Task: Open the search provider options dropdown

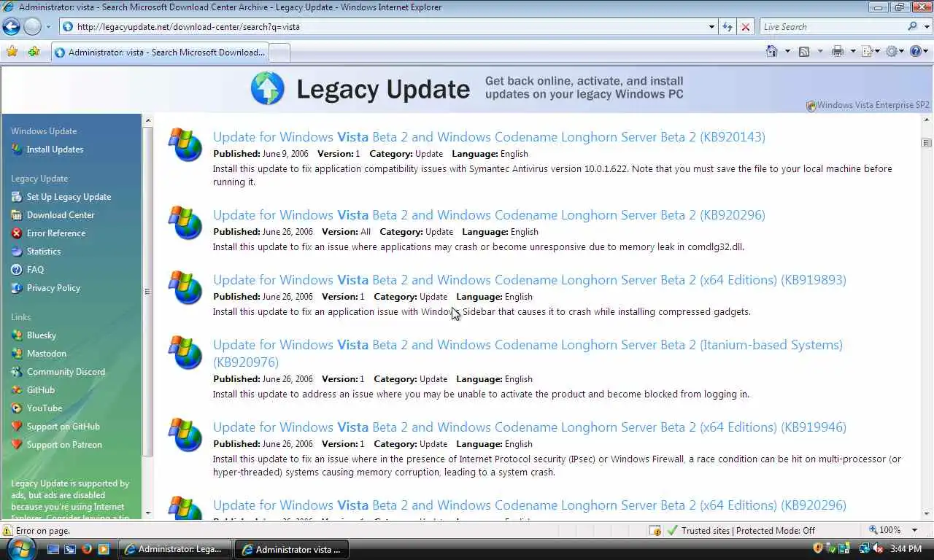Action: coord(926,27)
